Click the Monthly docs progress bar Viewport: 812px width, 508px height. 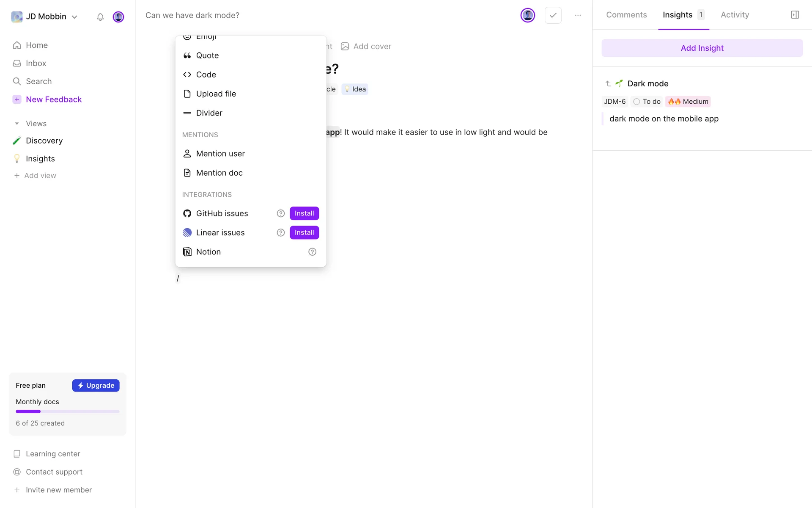(68, 411)
